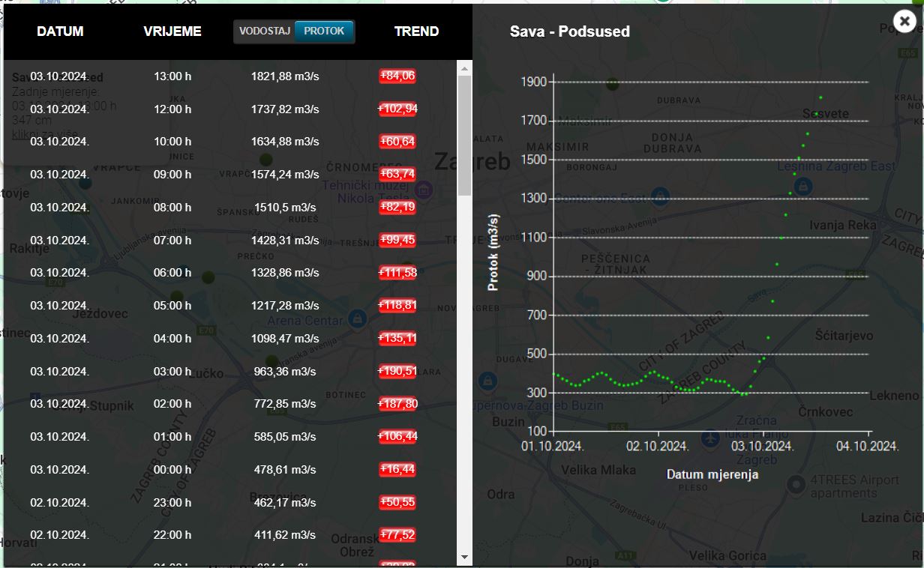Click the TREND column header
The width and height of the screenshot is (924, 568).
(416, 31)
